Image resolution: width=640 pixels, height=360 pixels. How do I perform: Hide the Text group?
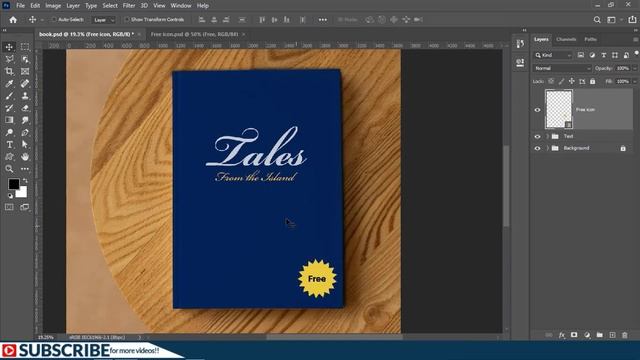tap(537, 137)
